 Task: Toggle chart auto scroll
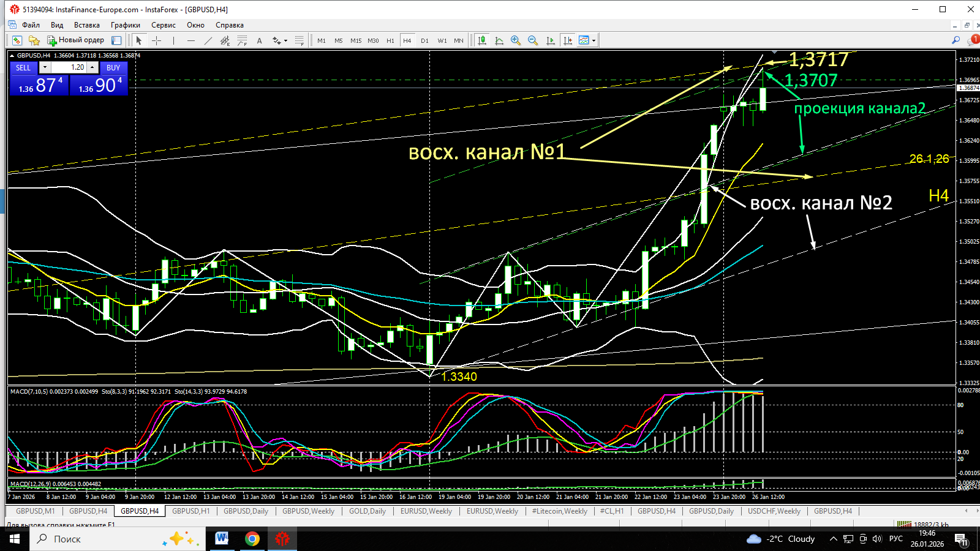[550, 40]
